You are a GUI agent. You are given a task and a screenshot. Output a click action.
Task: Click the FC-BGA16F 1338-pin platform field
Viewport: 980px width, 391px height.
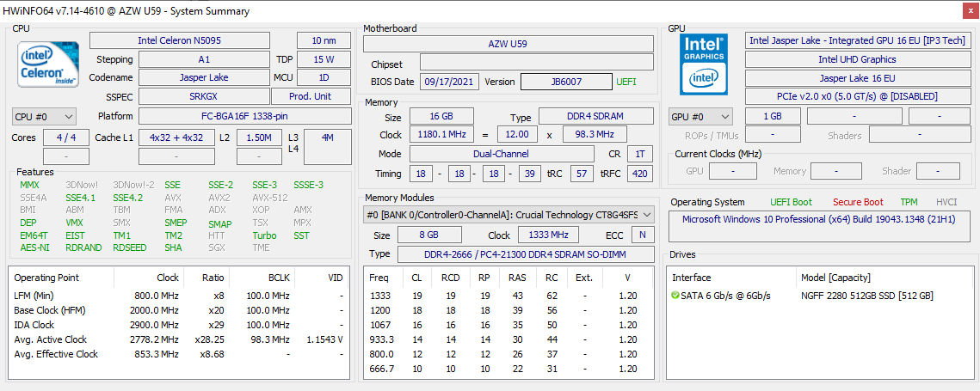tap(245, 116)
